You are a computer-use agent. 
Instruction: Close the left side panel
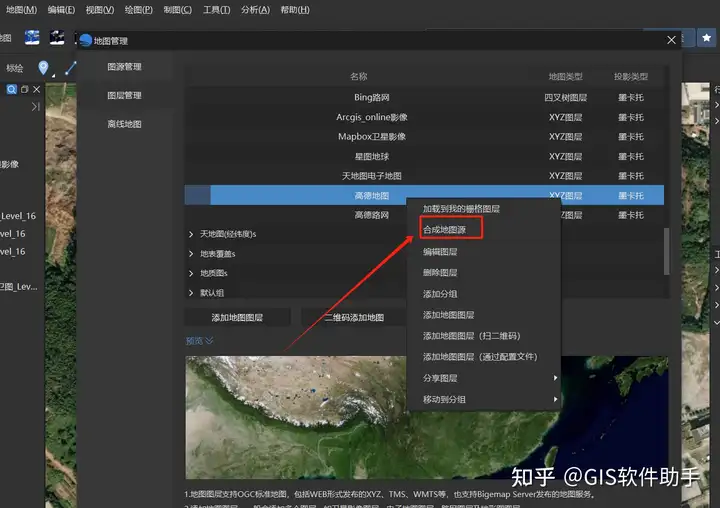[x=36, y=89]
